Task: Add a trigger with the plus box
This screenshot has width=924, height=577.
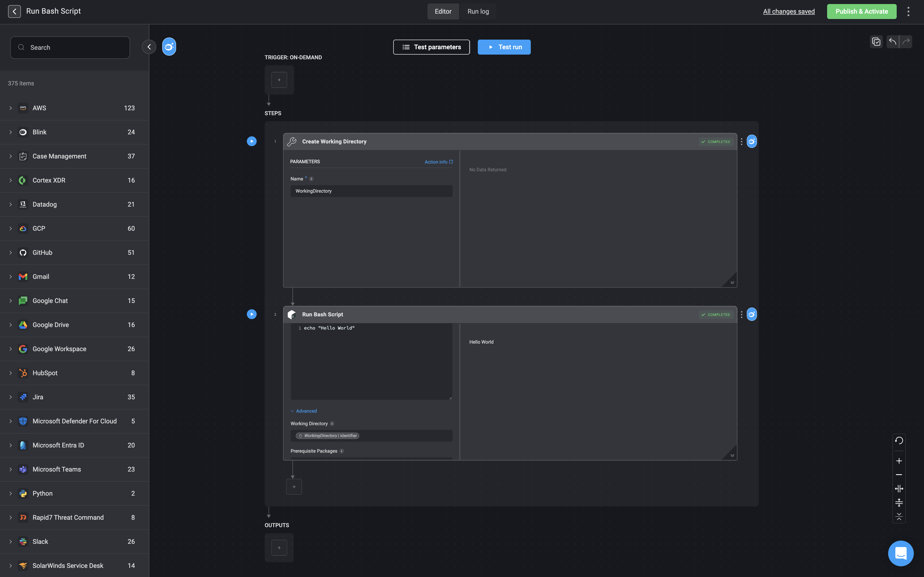Action: [x=279, y=80]
